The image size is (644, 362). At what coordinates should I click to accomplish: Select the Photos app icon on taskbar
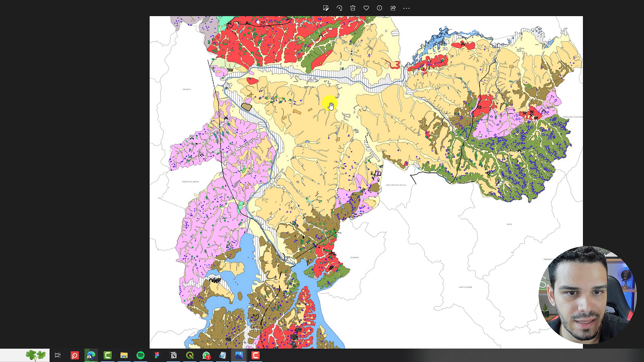pos(239,355)
